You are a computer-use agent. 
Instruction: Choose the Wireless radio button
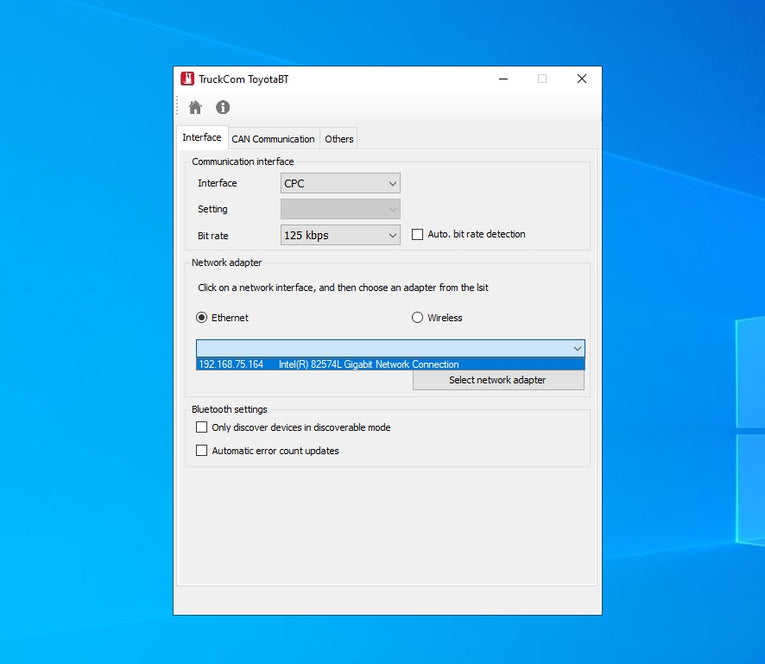point(418,318)
